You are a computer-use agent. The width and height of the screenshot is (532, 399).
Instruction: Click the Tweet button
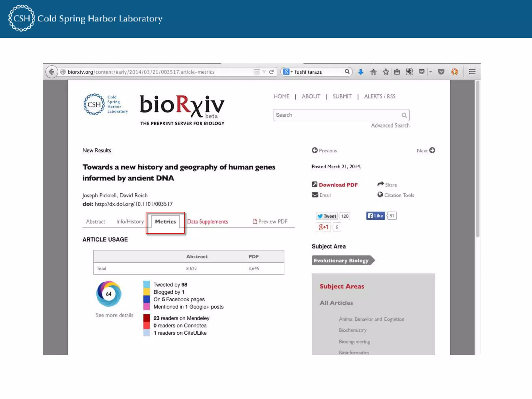coord(327,216)
